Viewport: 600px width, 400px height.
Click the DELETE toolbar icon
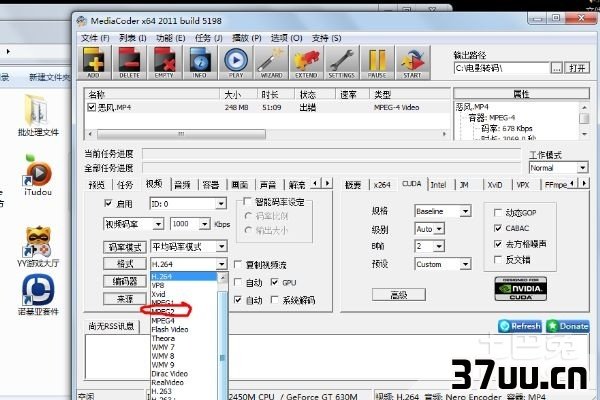point(129,62)
